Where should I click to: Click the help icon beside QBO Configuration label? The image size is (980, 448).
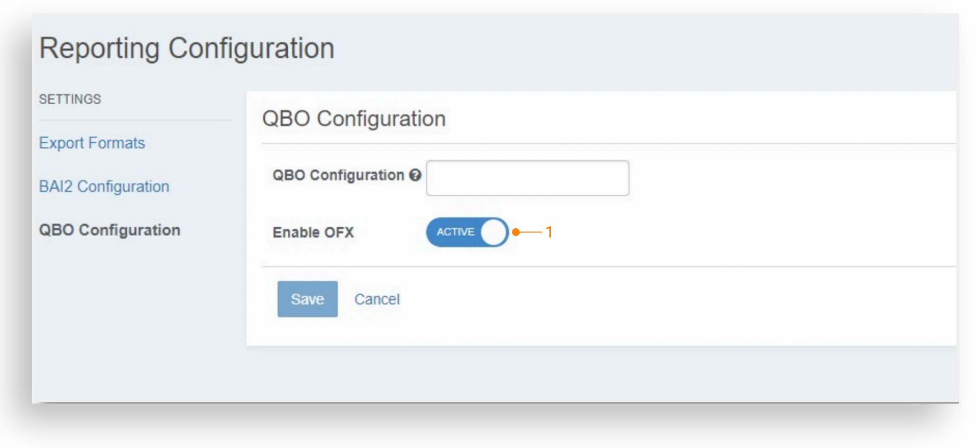point(415,175)
